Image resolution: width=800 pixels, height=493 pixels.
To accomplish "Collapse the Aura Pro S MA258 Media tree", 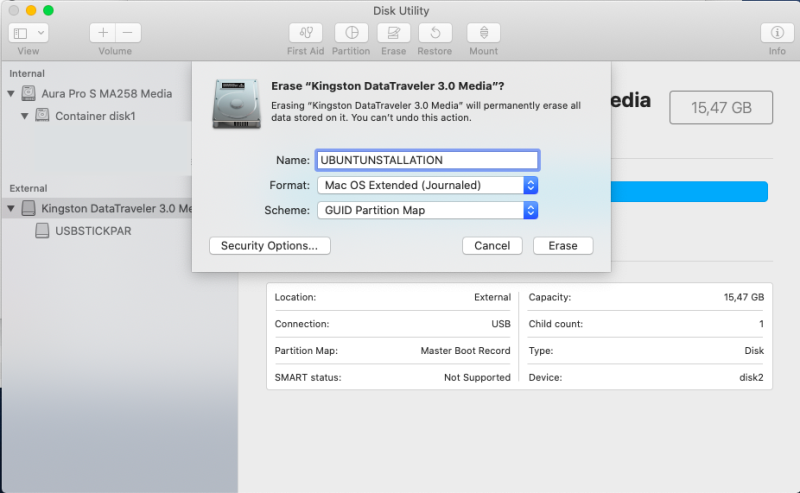I will point(11,93).
